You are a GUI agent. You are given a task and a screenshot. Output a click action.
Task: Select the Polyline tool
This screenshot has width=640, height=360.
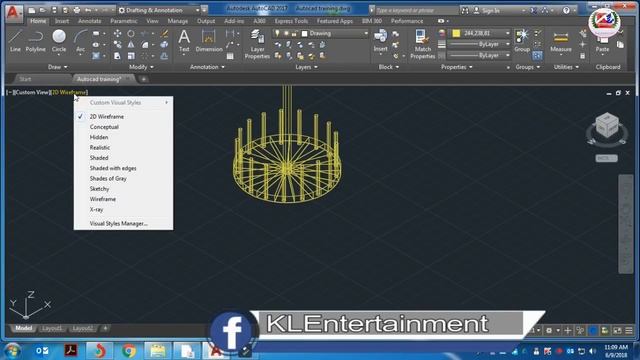click(x=36, y=40)
